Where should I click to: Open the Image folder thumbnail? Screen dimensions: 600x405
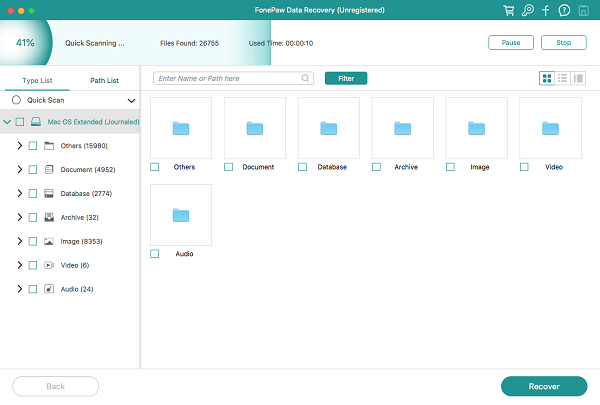tap(476, 128)
